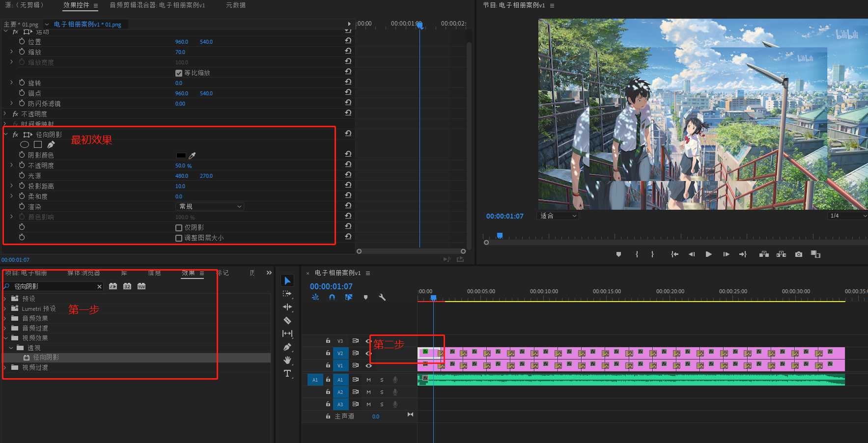Select the Track Select Forward tool
This screenshot has height=443, width=868.
click(287, 294)
